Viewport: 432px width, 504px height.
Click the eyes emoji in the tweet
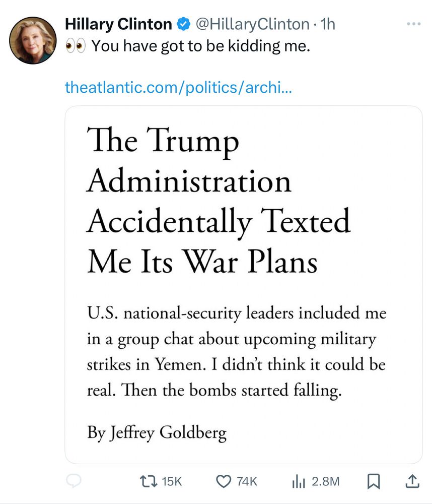(x=76, y=46)
